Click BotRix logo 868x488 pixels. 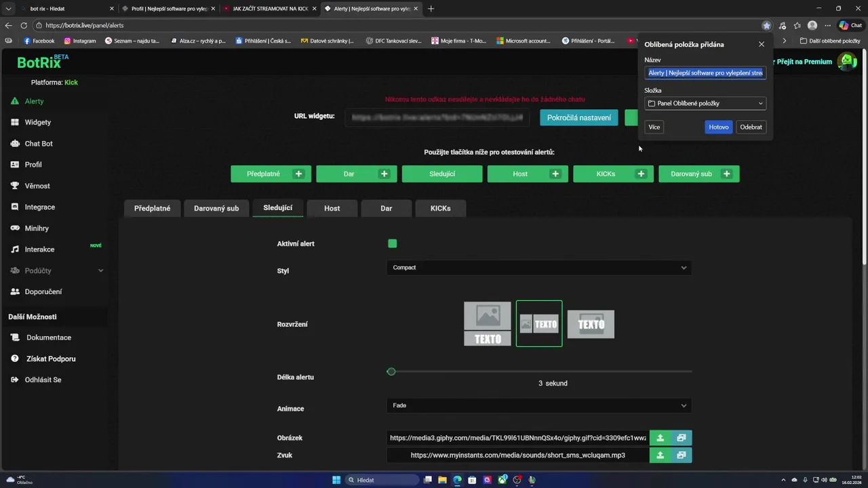click(x=43, y=62)
